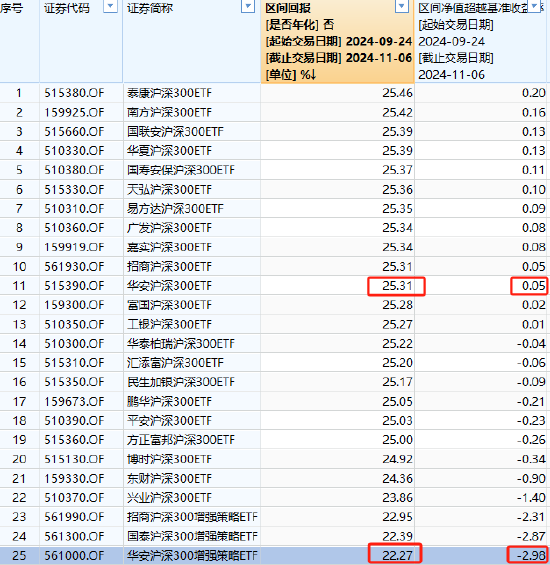The height and width of the screenshot is (565, 550).
Task: Select fund name 方正富邦沪深300ETF
Action: [x=181, y=440]
